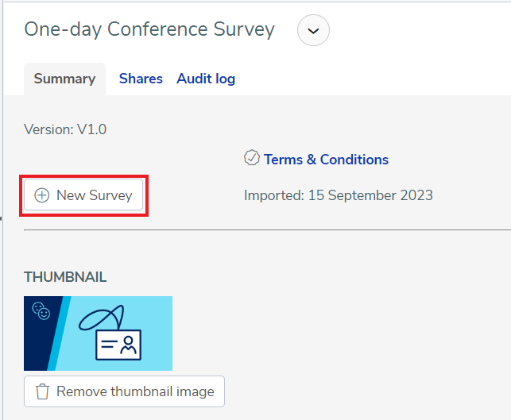The height and width of the screenshot is (420, 511).
Task: Click the smiley faces icon in the thumbnail
Action: [41, 311]
